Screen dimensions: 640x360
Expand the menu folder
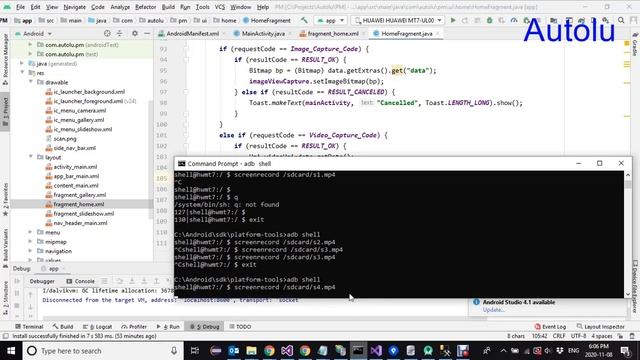pos(31,232)
